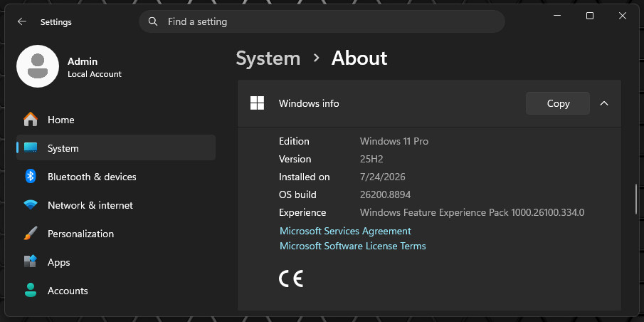The width and height of the screenshot is (644, 322).
Task: Click the Local Account text
Action: point(95,74)
